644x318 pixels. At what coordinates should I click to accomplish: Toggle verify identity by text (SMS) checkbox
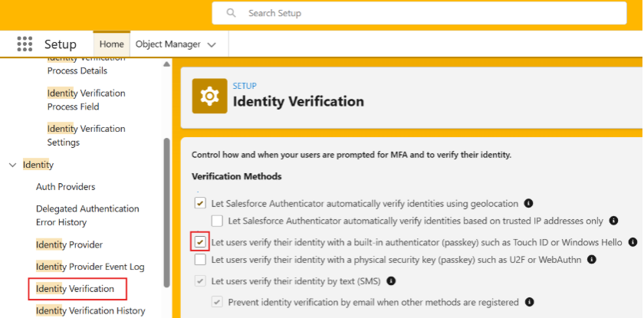coord(200,281)
